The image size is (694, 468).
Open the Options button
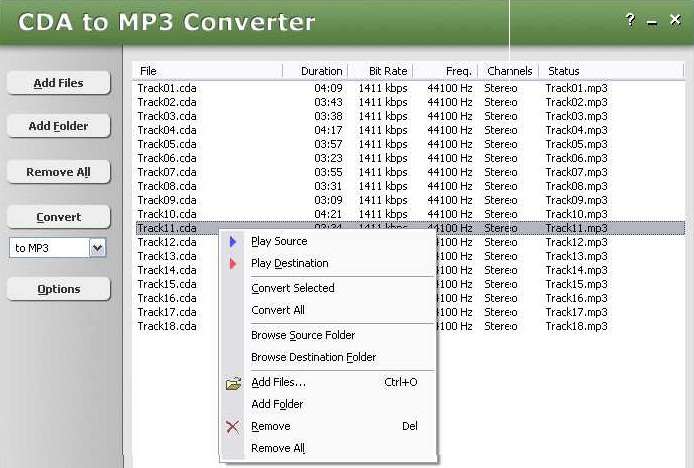coord(58,289)
